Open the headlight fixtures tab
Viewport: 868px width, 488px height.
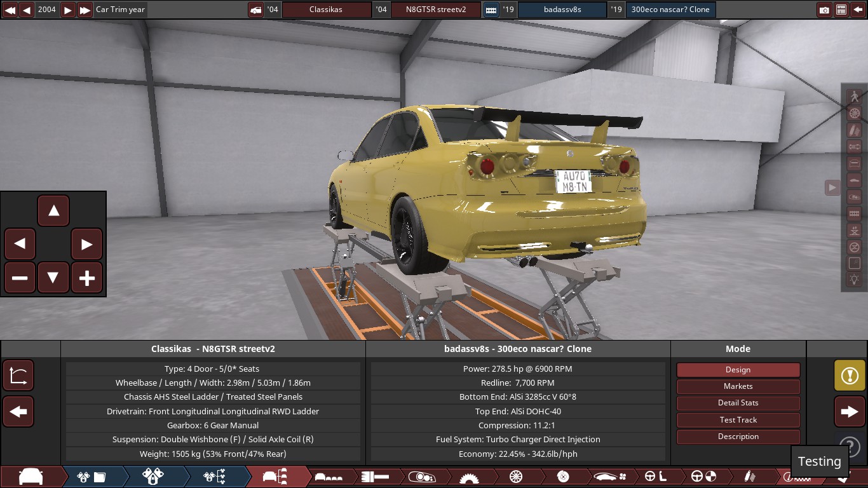(422, 477)
